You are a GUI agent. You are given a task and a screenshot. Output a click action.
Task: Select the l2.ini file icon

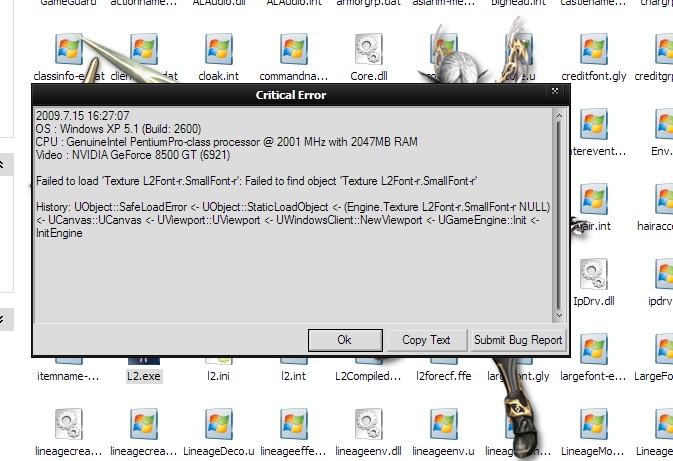pyautogui.click(x=218, y=352)
